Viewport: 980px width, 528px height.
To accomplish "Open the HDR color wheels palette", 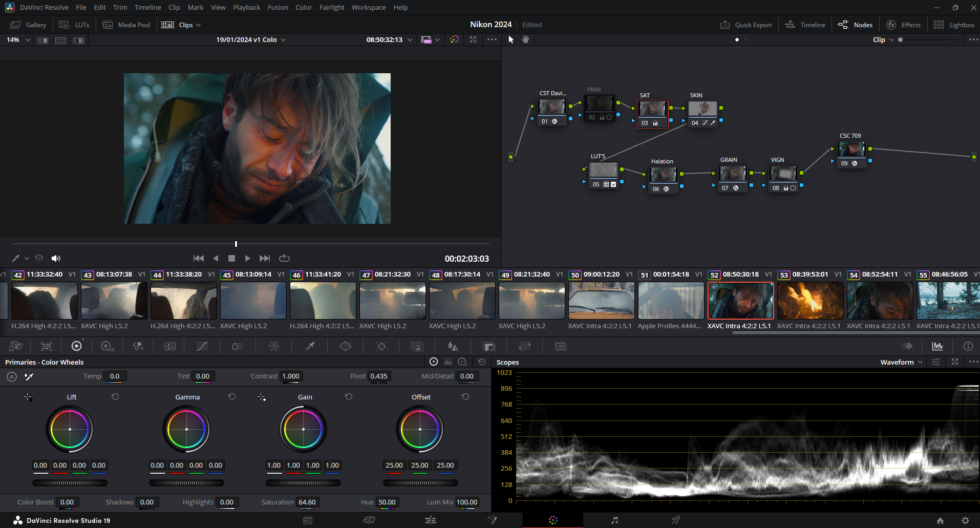I will 107,346.
